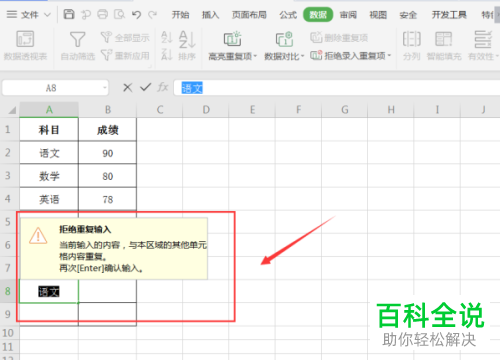
Task: Click the 删除重复项 button
Action: click(x=339, y=38)
